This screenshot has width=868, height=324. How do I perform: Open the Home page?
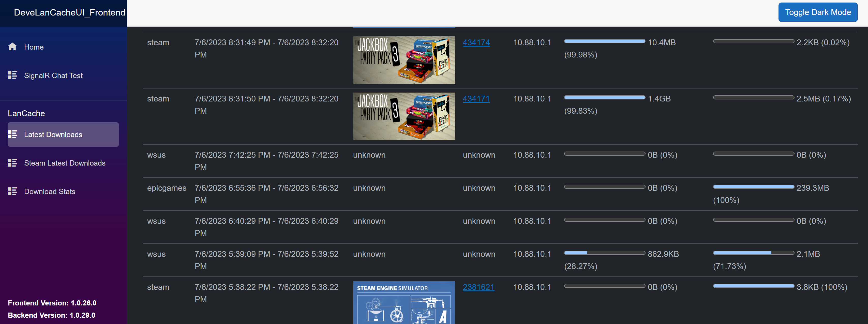63,47
